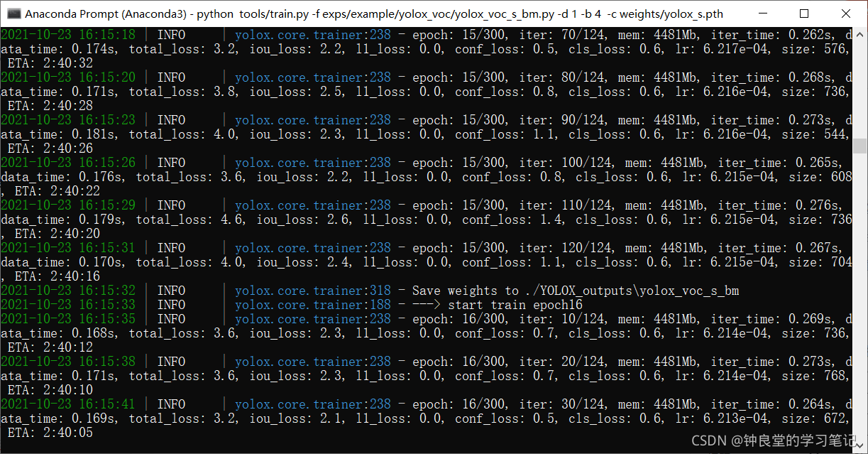The image size is (868, 454).
Task: Click 'iter: 30/124' in the log
Action: pos(561,404)
